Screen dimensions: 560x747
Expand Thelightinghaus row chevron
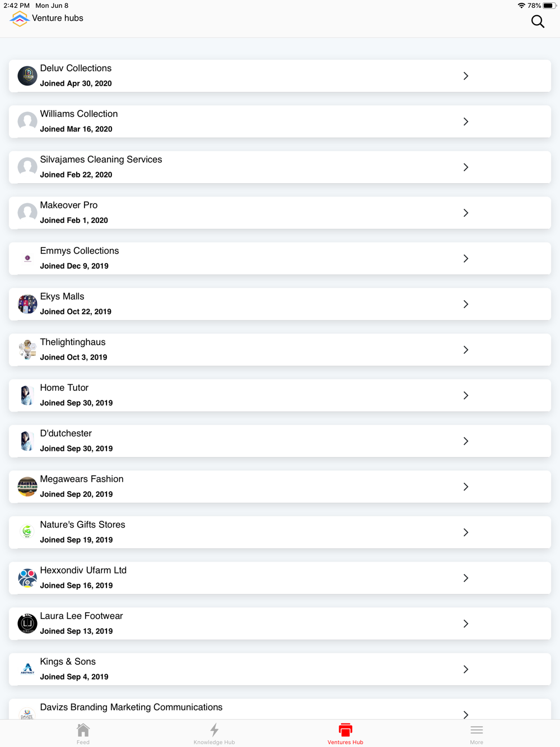(x=466, y=350)
